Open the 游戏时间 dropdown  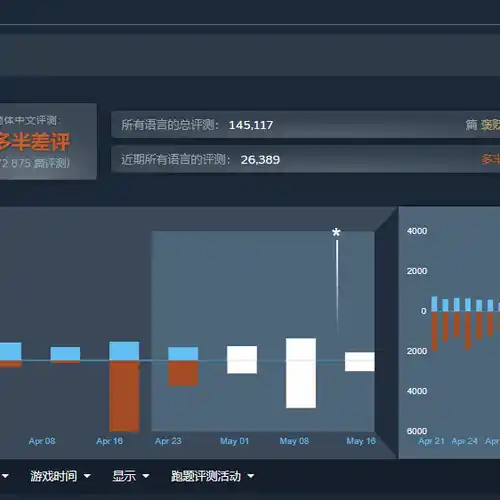[x=60, y=476]
